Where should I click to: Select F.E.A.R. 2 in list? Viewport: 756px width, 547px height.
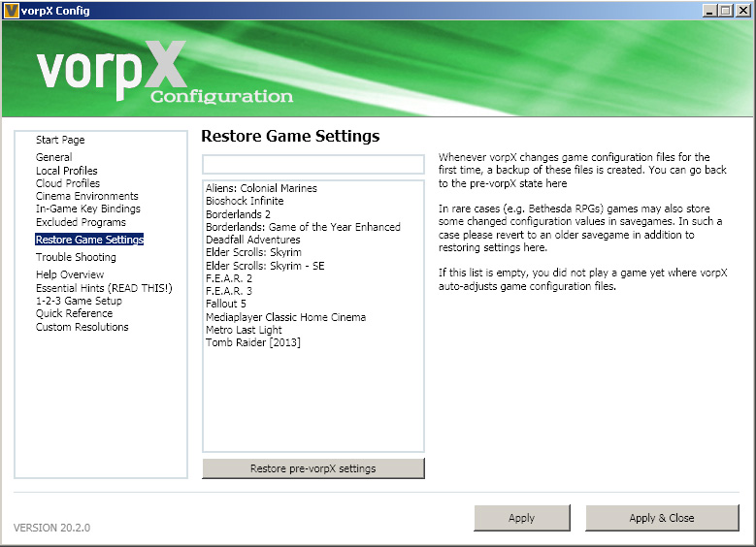click(x=228, y=278)
